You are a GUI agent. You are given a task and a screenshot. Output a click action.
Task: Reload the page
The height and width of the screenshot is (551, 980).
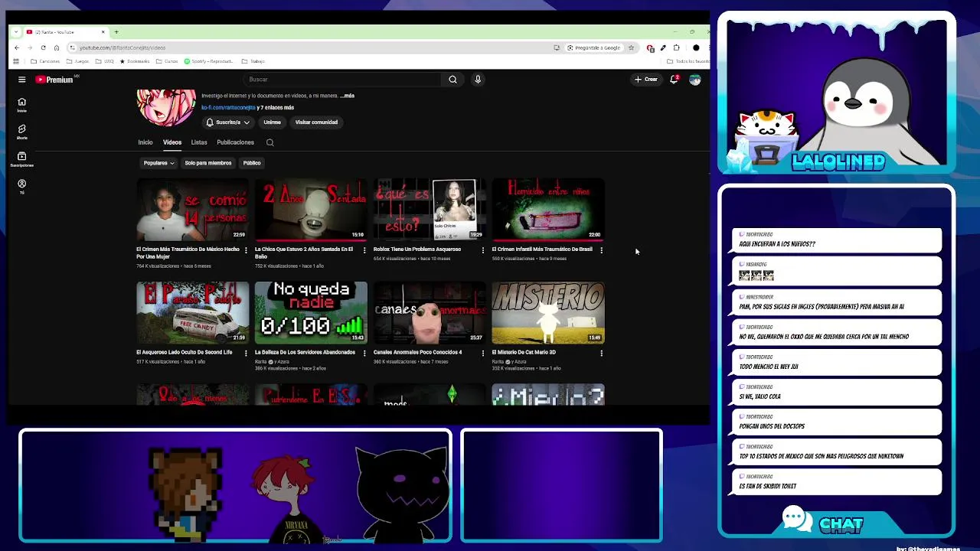coord(43,47)
